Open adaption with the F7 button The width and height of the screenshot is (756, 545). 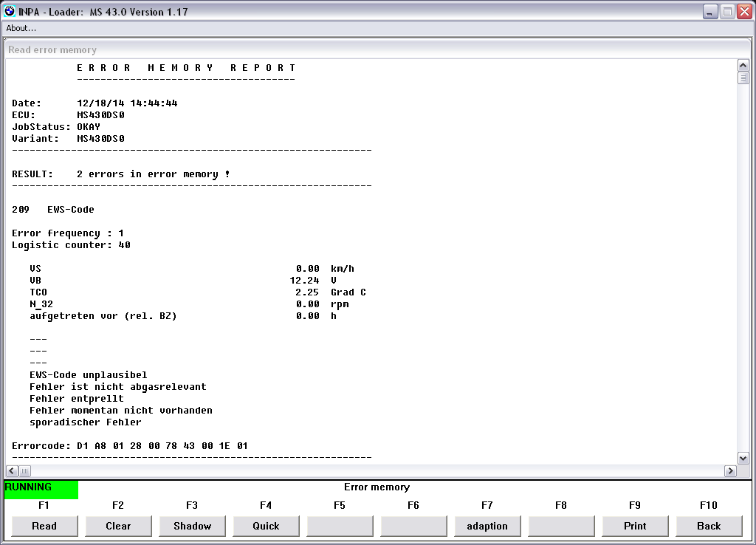pos(487,526)
